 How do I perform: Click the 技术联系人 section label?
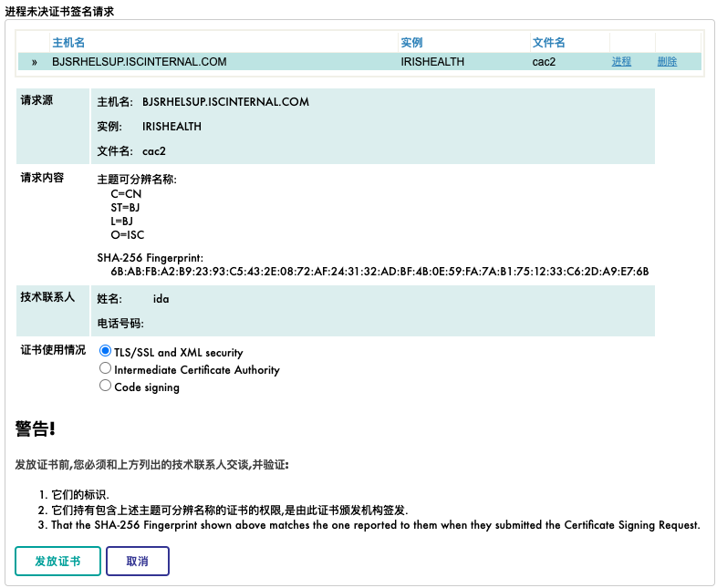point(47,297)
